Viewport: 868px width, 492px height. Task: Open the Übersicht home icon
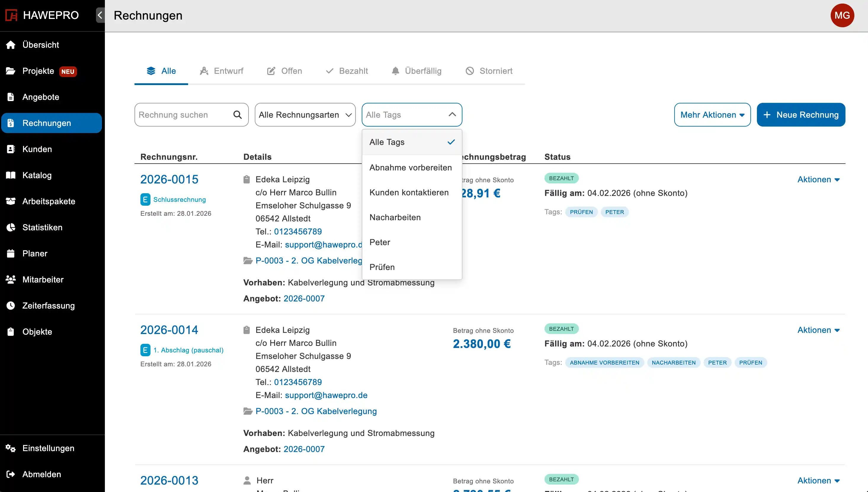(11, 45)
